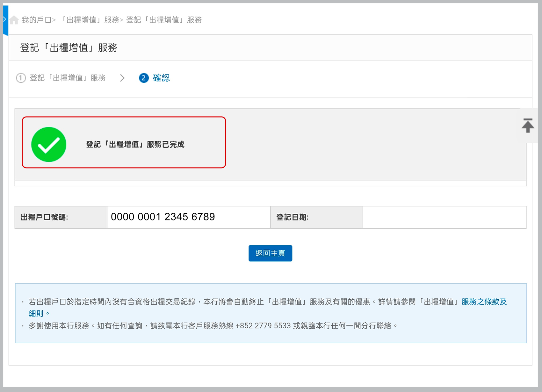The width and height of the screenshot is (542, 392).
Task: Select the 確認 step label
Action: pyautogui.click(x=161, y=78)
